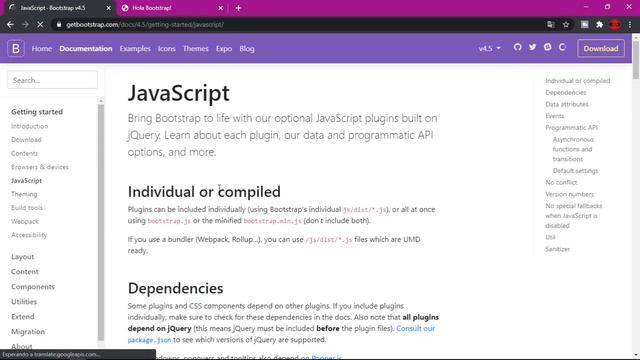Image resolution: width=640 pixels, height=360 pixels.
Task: Stop loading the page with the X icon
Action: [40, 24]
